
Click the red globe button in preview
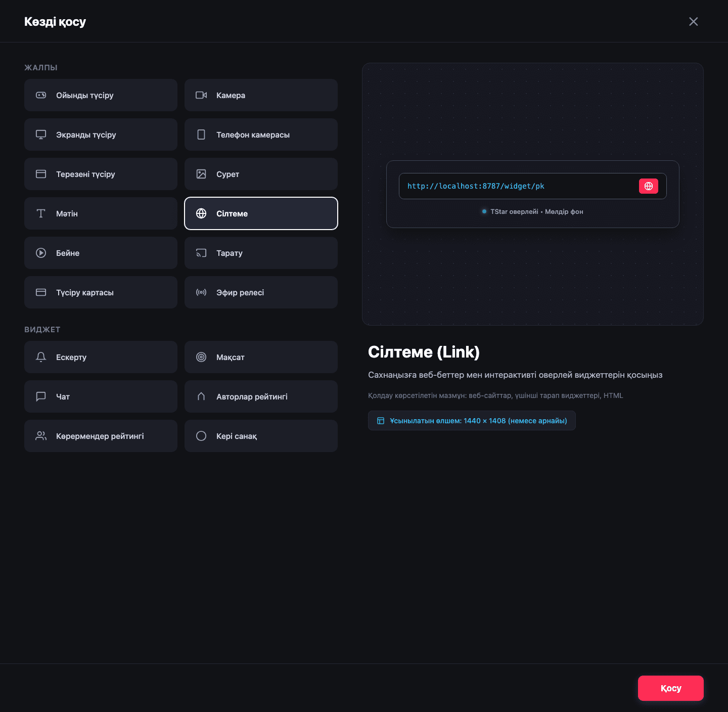tap(649, 186)
